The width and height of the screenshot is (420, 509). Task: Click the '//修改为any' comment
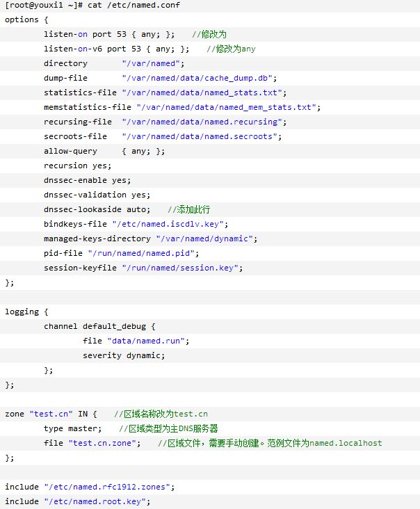point(231,49)
